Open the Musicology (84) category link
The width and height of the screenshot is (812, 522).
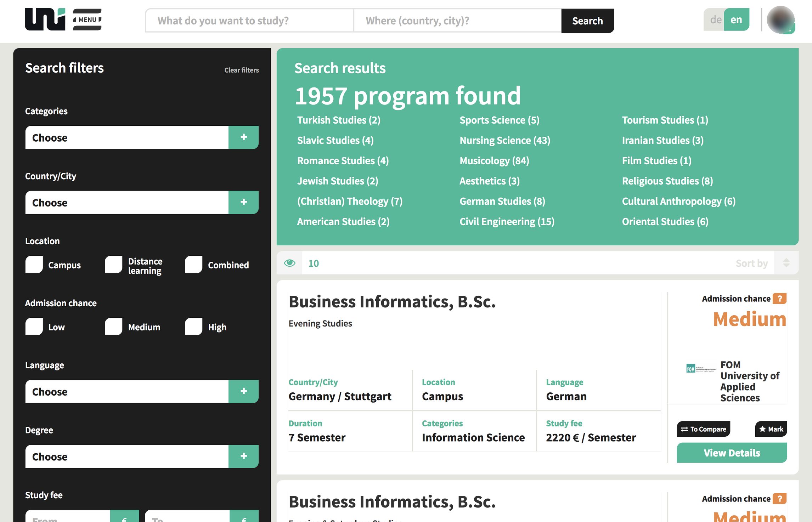[494, 160]
